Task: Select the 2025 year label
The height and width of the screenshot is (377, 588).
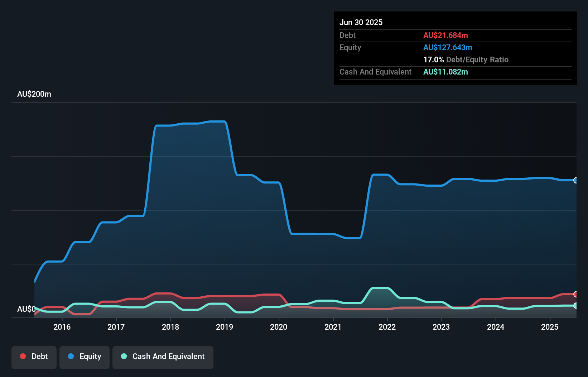Action: pos(550,327)
